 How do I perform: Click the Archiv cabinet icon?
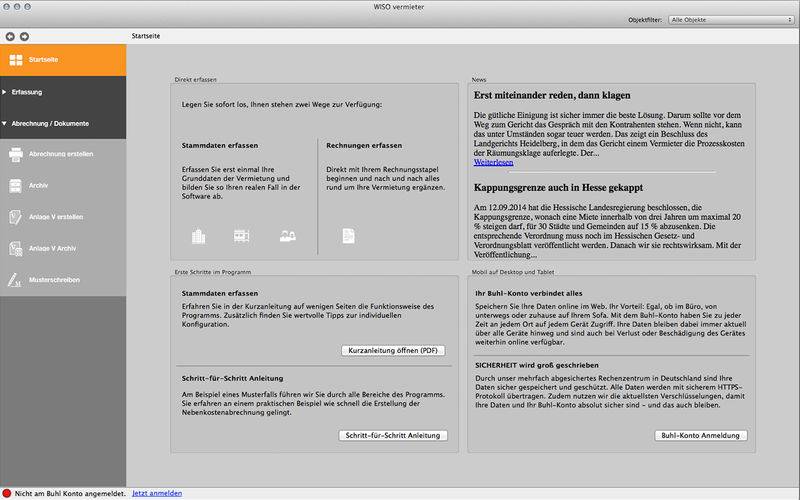[15, 186]
